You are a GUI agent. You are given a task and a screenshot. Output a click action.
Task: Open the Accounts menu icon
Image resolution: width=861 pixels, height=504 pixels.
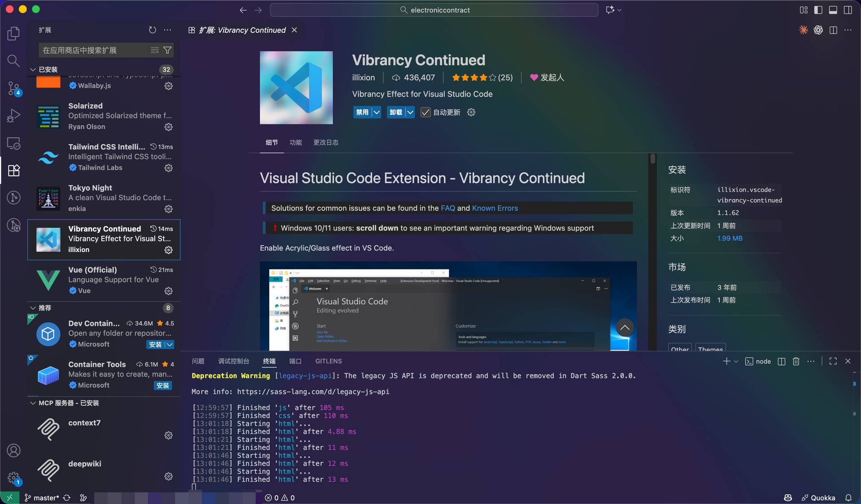pyautogui.click(x=13, y=450)
